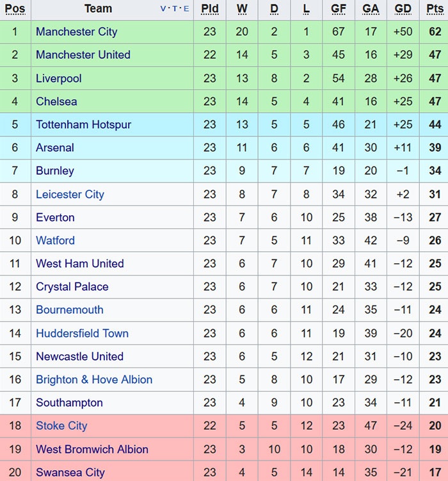Click the E (edit) template link
This screenshot has height=481, width=448.
(186, 9)
